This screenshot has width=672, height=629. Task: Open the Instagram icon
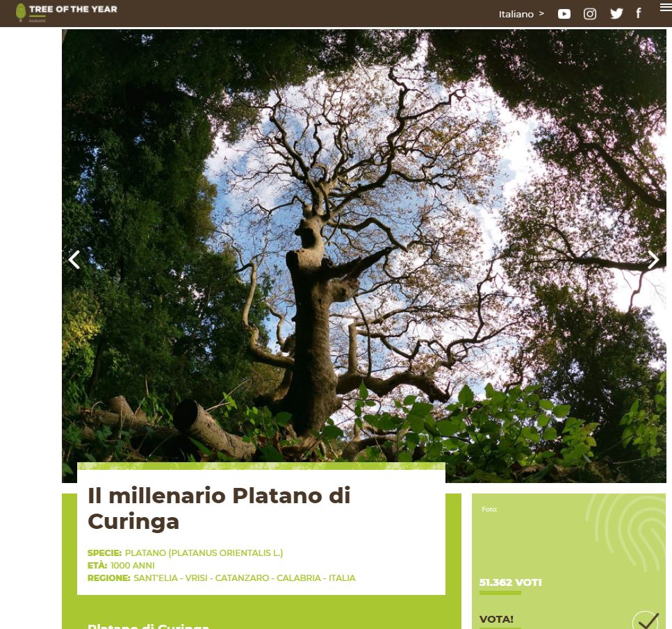click(x=590, y=13)
